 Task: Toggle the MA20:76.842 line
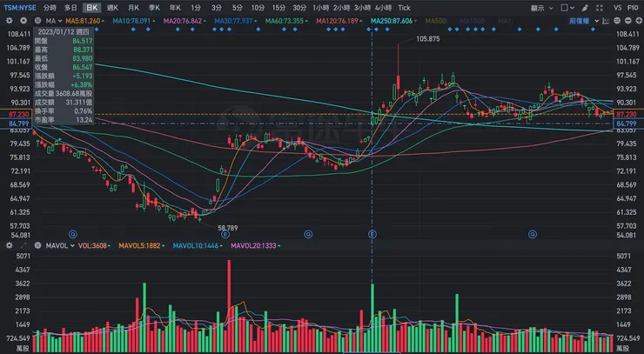[184, 21]
